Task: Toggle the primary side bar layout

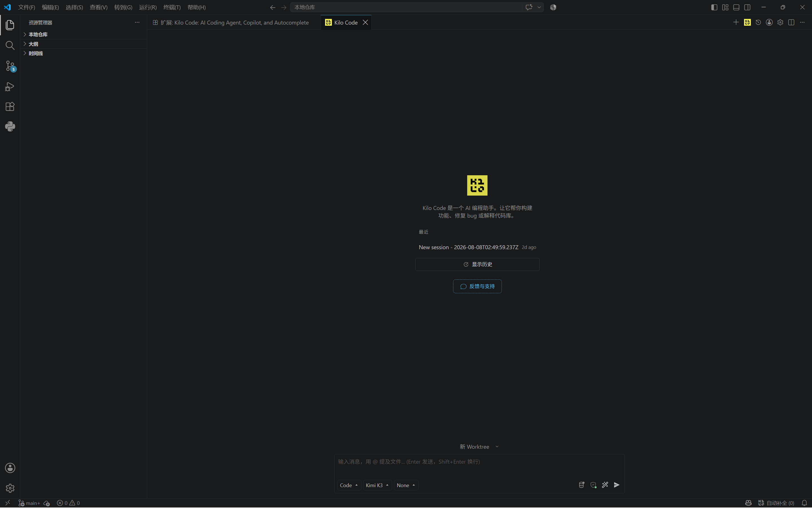Action: [714, 7]
